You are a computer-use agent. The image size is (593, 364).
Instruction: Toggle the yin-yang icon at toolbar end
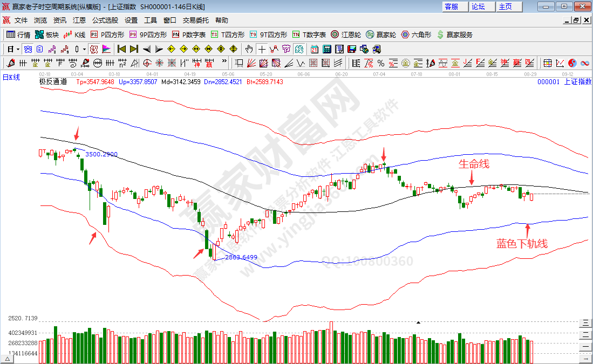pyautogui.click(x=572, y=63)
